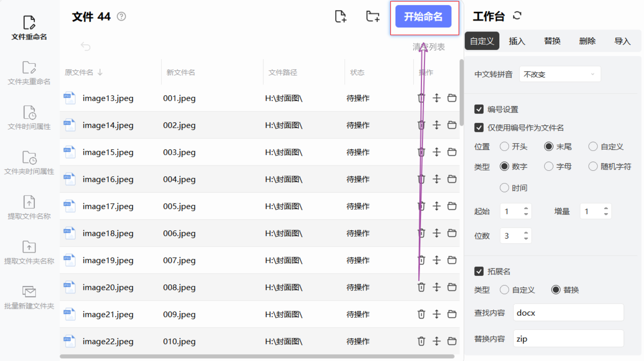
Task: Click the 清空列表 link
Action: [x=429, y=47]
